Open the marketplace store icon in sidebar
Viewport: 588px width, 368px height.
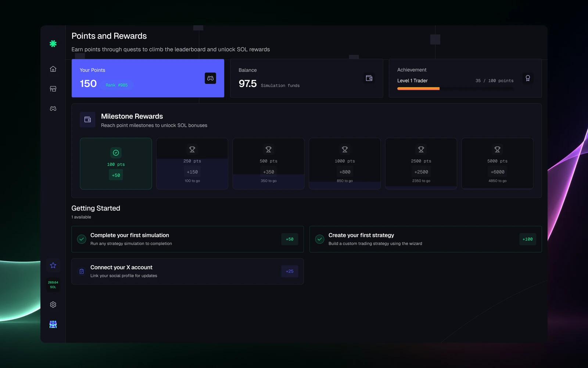(x=53, y=89)
